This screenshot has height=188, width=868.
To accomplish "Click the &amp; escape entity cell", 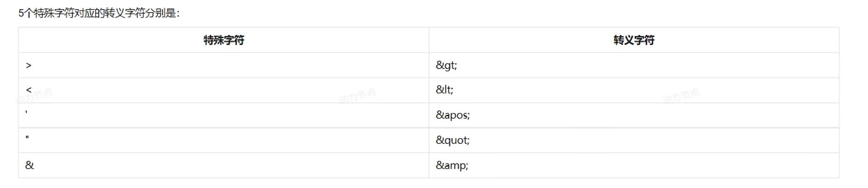I will pos(452,165).
